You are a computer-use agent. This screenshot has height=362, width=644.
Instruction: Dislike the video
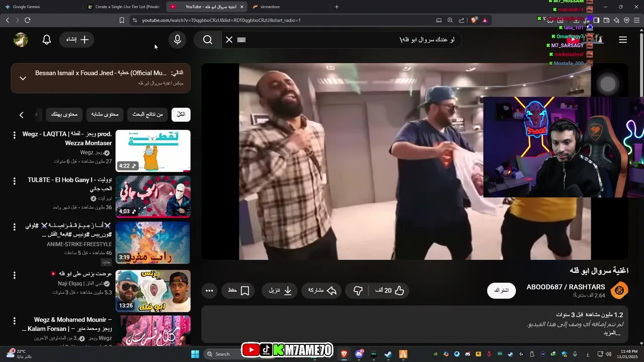[358, 291]
